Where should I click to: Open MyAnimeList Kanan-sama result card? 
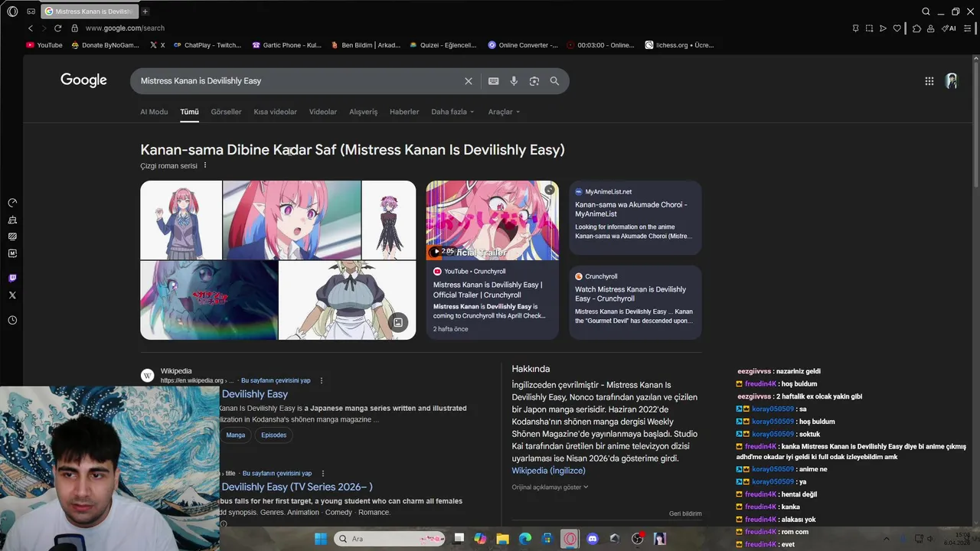click(635, 217)
